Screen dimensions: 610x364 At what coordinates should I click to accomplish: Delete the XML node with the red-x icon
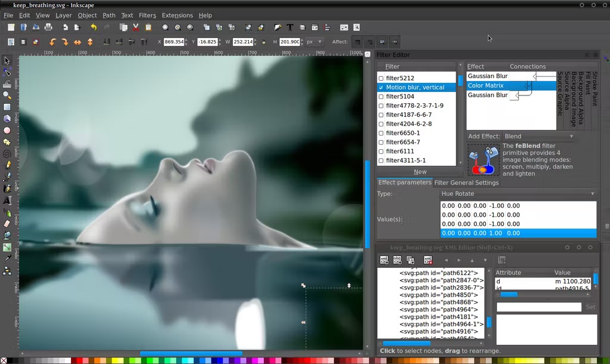428,260
